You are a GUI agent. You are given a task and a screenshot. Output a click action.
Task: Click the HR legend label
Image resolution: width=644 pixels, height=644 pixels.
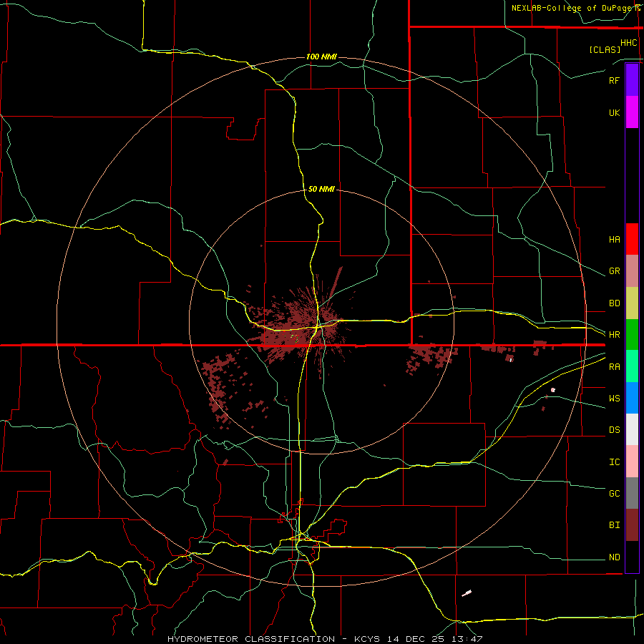coord(614,335)
